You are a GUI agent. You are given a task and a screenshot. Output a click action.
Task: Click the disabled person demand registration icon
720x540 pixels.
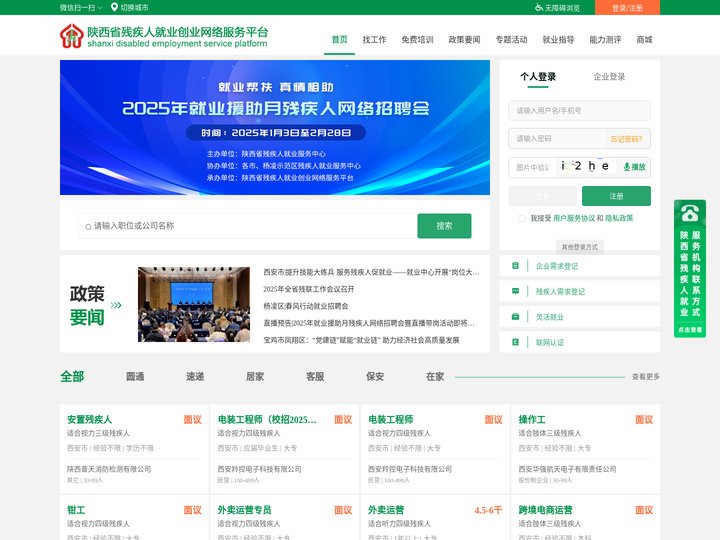[515, 291]
